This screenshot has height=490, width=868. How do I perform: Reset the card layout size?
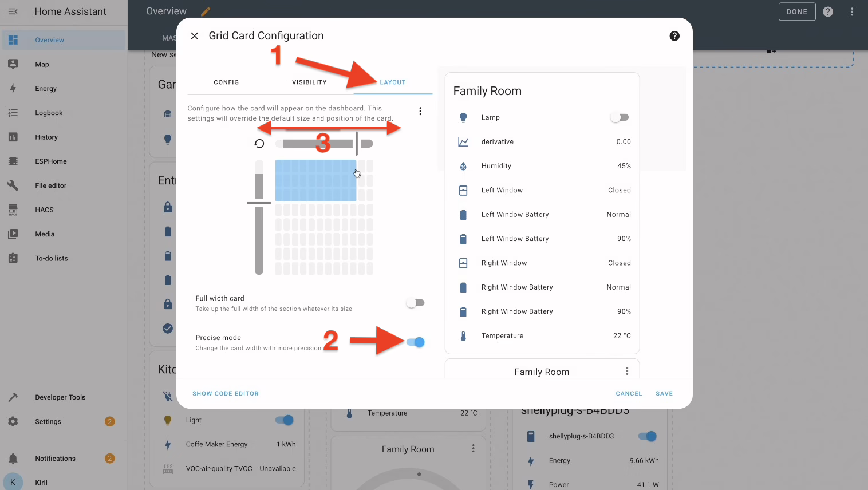point(259,144)
